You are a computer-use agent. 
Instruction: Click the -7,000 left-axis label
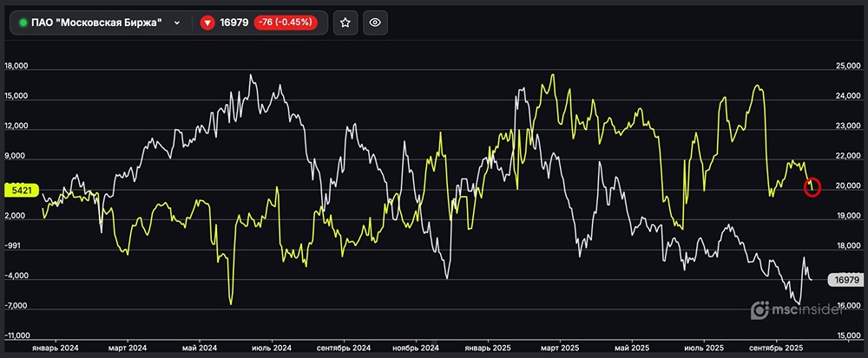coord(16,305)
